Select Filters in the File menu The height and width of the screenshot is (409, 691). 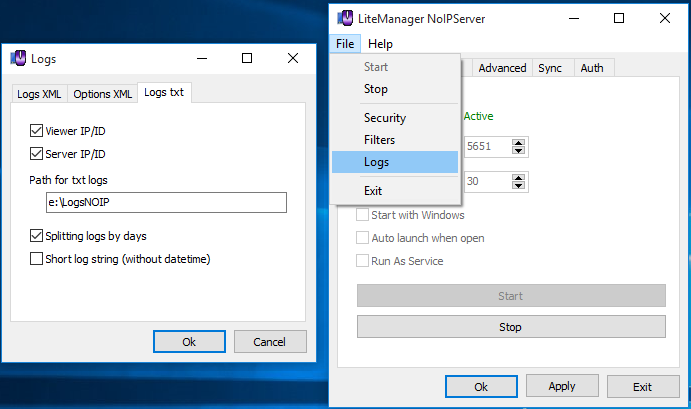[x=395, y=140]
